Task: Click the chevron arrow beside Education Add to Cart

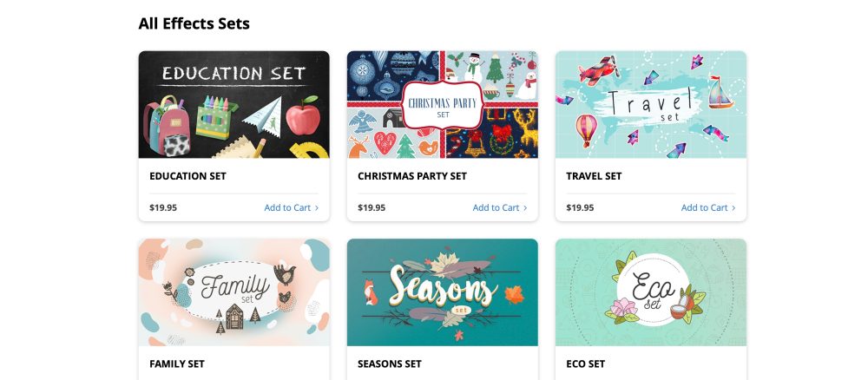Action: tap(317, 208)
